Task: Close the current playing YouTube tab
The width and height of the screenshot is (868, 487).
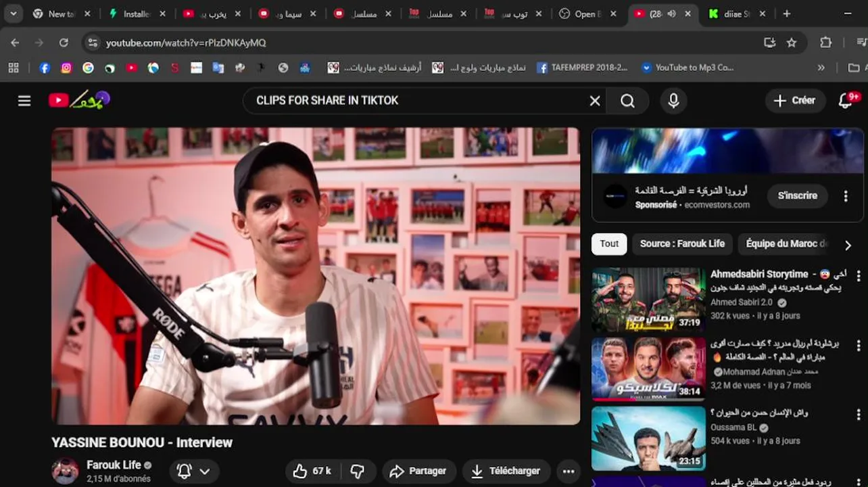Action: [x=688, y=14]
